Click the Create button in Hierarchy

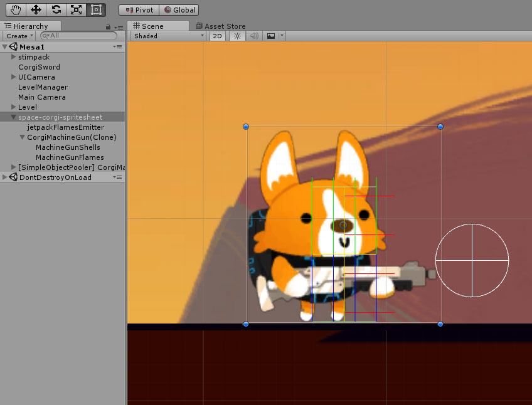[19, 36]
